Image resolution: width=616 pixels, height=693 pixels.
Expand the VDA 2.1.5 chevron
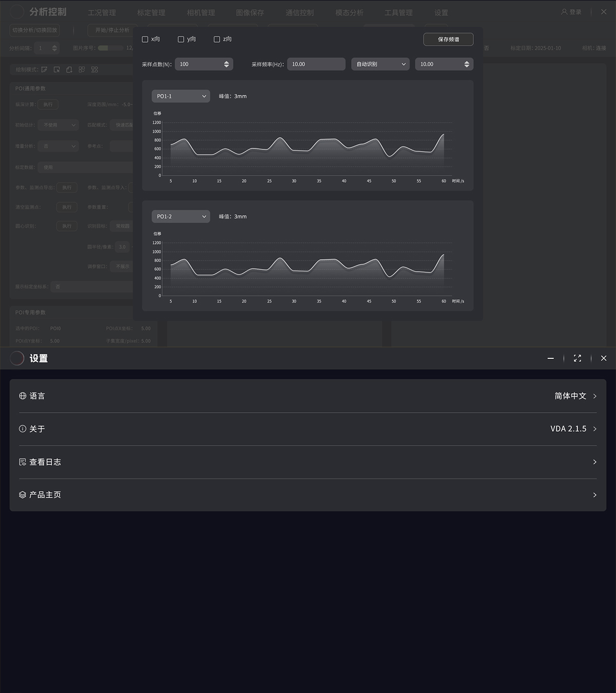pyautogui.click(x=594, y=429)
